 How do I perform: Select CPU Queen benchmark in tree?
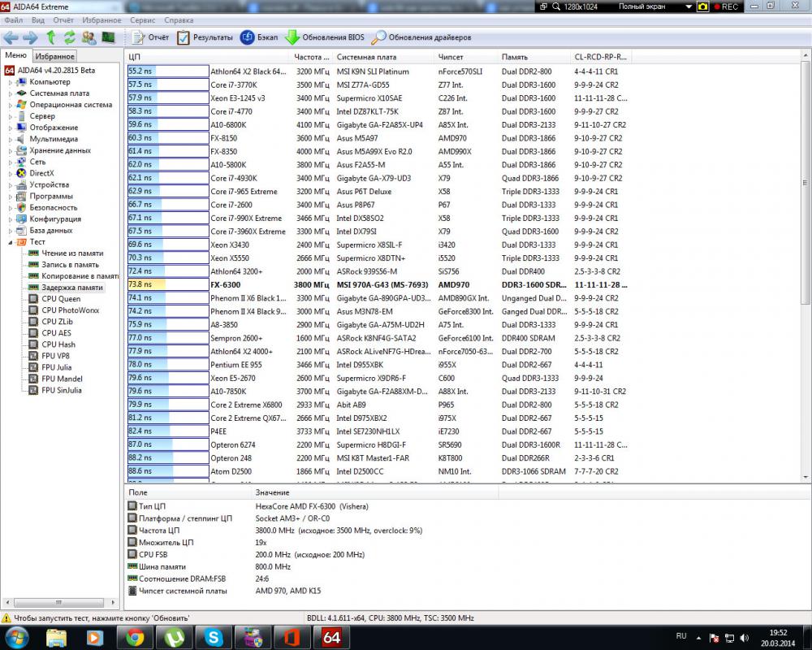click(61, 299)
